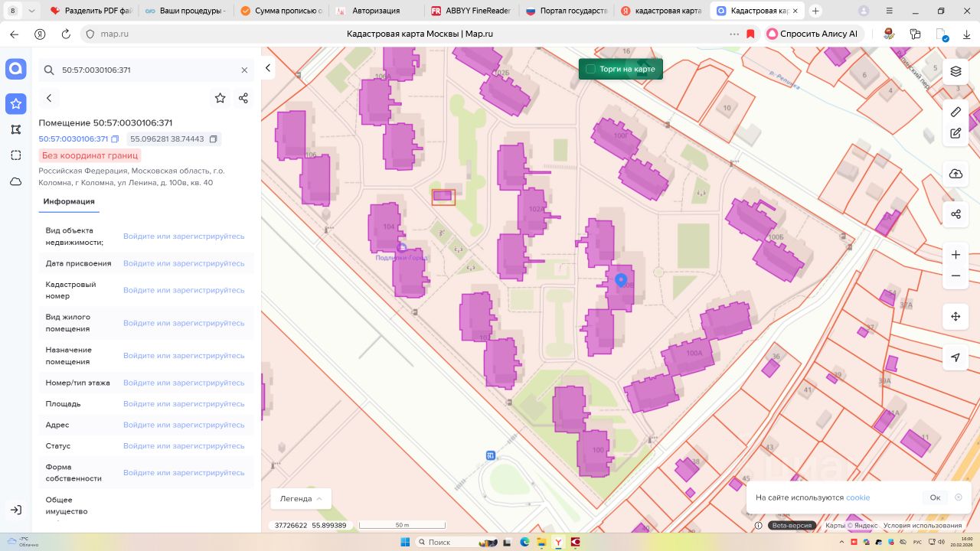Open the browser tab list dropdown
Screen dimensions: 980x551
(31, 11)
